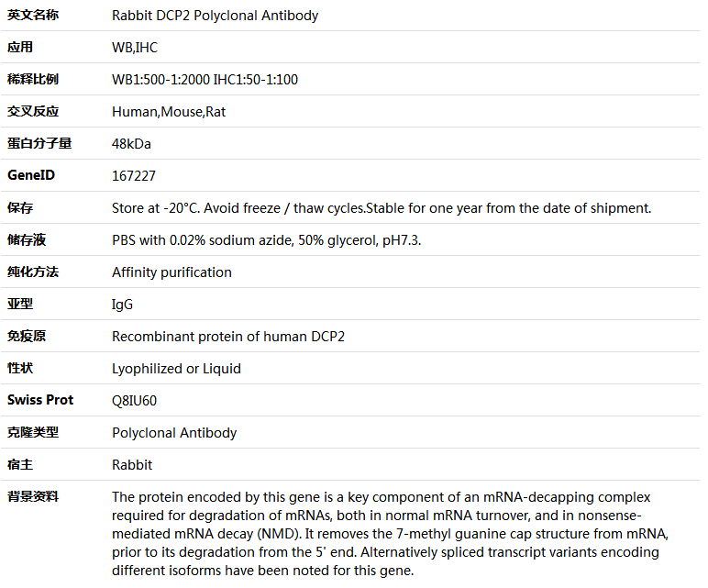Click the PBS with sodium azide buffer text

coord(266,239)
